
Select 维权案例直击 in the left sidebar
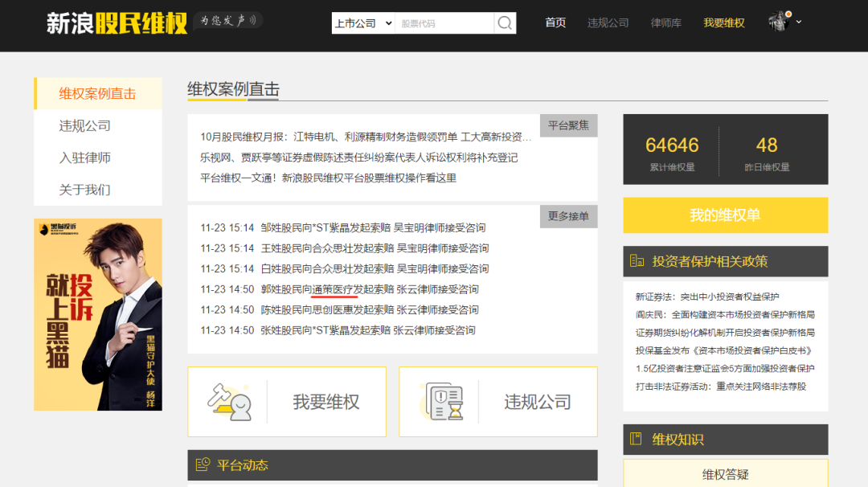click(x=98, y=93)
